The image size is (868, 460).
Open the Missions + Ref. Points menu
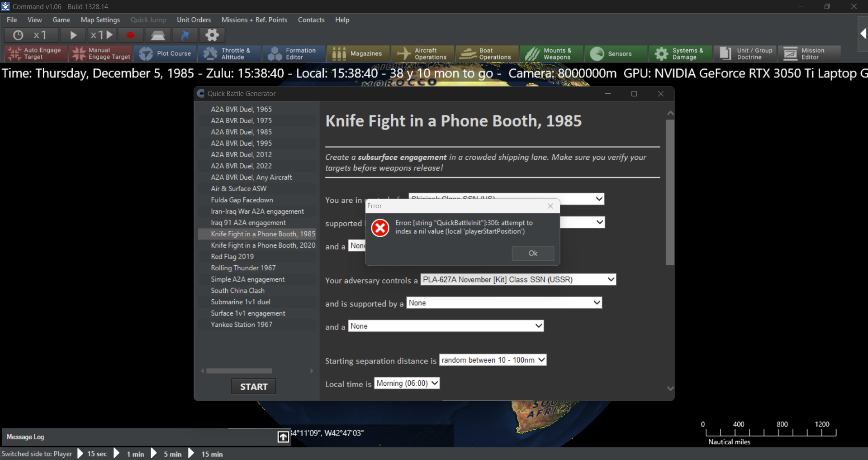254,20
